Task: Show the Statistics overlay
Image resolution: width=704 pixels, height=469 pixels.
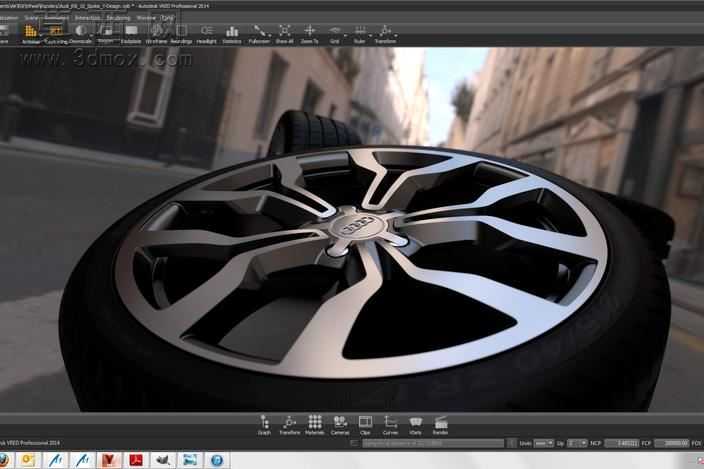Action: click(x=232, y=34)
